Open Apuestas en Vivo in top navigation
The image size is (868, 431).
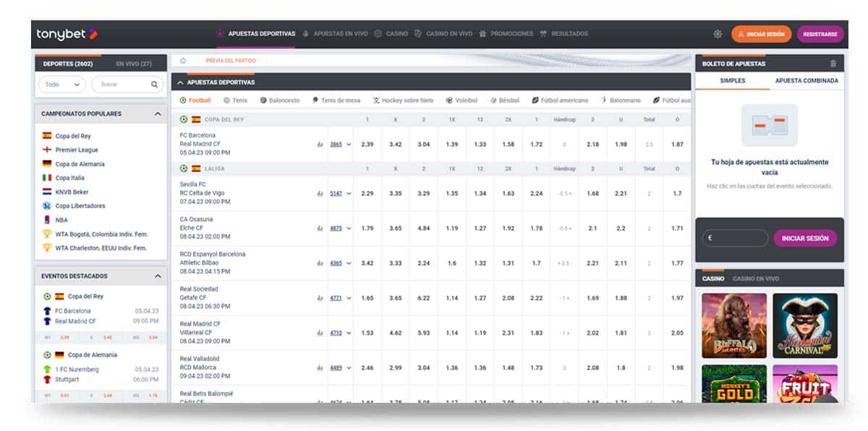click(335, 34)
